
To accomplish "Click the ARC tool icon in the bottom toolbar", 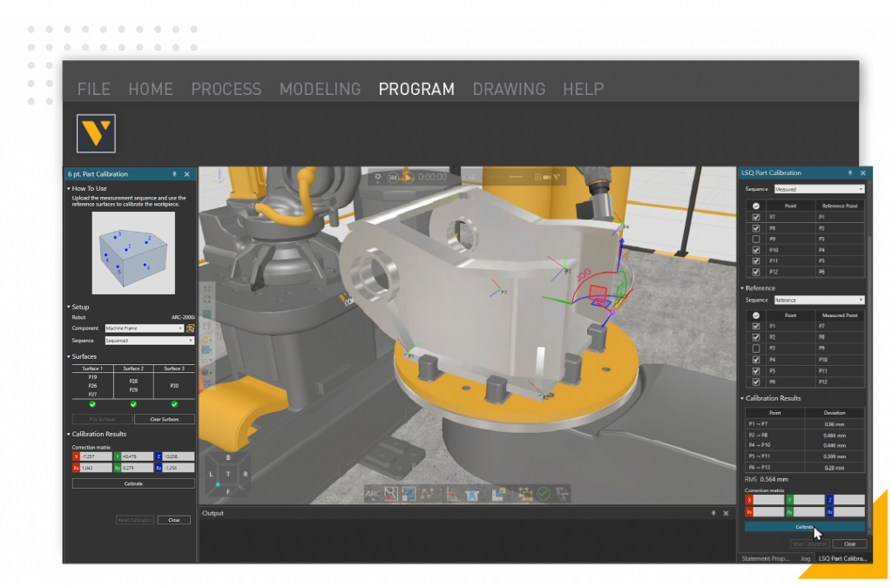I will pos(373,494).
